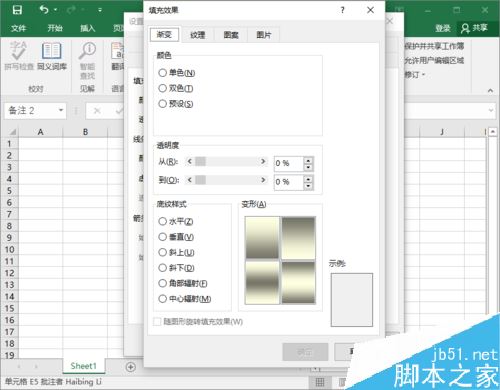Click the greyed 确定 (OK) button

tap(305, 352)
